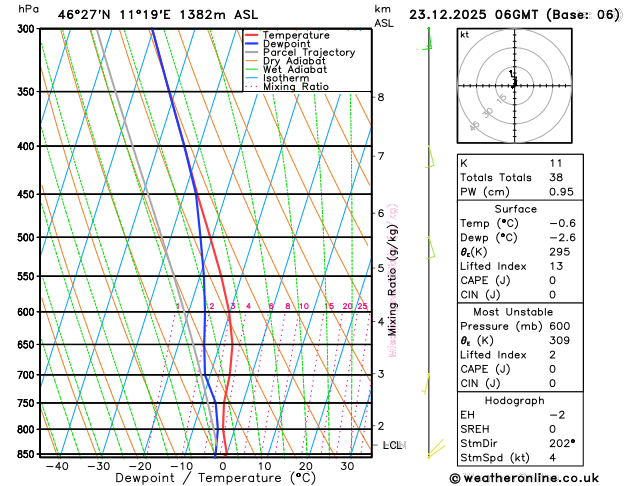629x486 pixels.
Task: Open the weatheronline.co.uk copyright link
Action: 524,478
